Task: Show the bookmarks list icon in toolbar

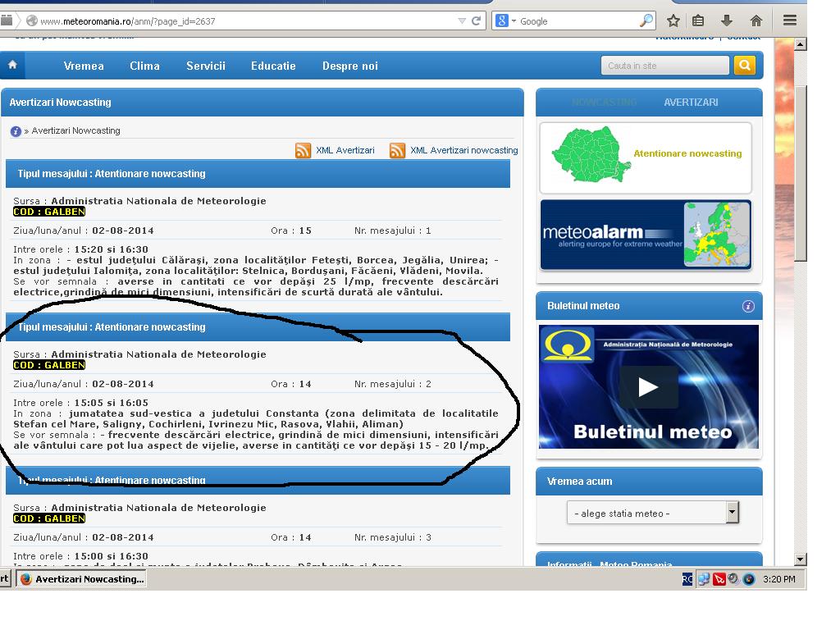Action: [698, 21]
